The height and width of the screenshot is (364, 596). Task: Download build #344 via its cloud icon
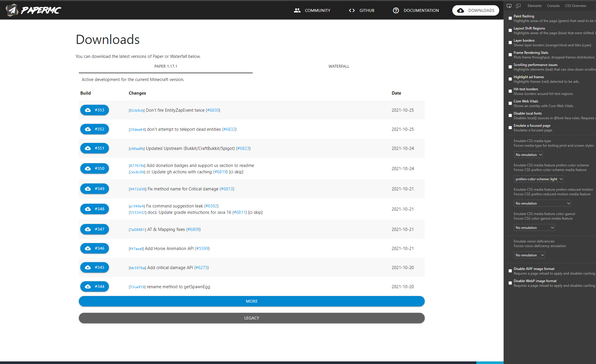pyautogui.click(x=88, y=286)
